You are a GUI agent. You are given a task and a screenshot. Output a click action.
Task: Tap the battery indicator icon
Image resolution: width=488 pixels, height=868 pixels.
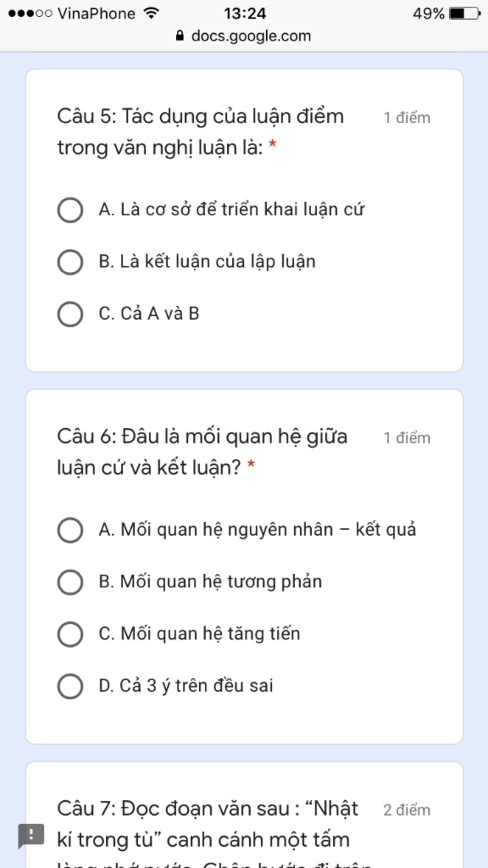(x=465, y=13)
